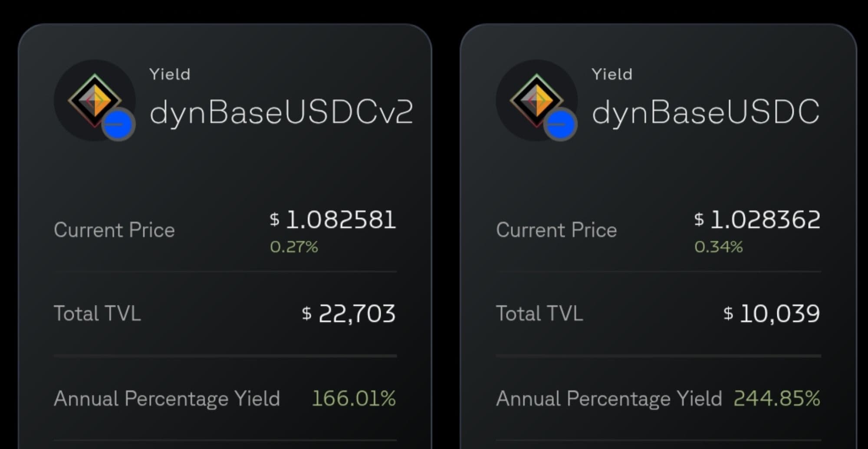The width and height of the screenshot is (868, 449).
Task: Click the $22,703 Total TVL value
Action: [x=349, y=314]
